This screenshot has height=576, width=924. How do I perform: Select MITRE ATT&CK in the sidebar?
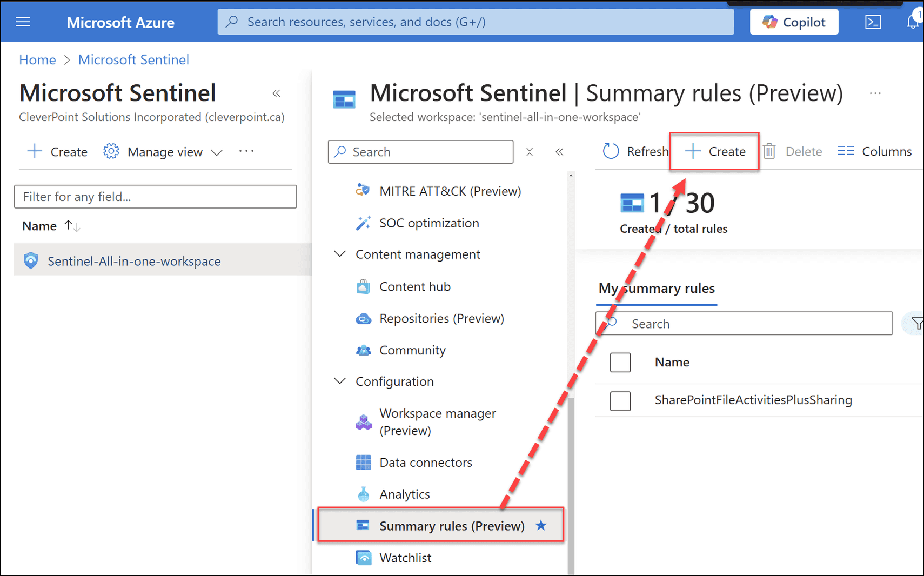click(450, 191)
